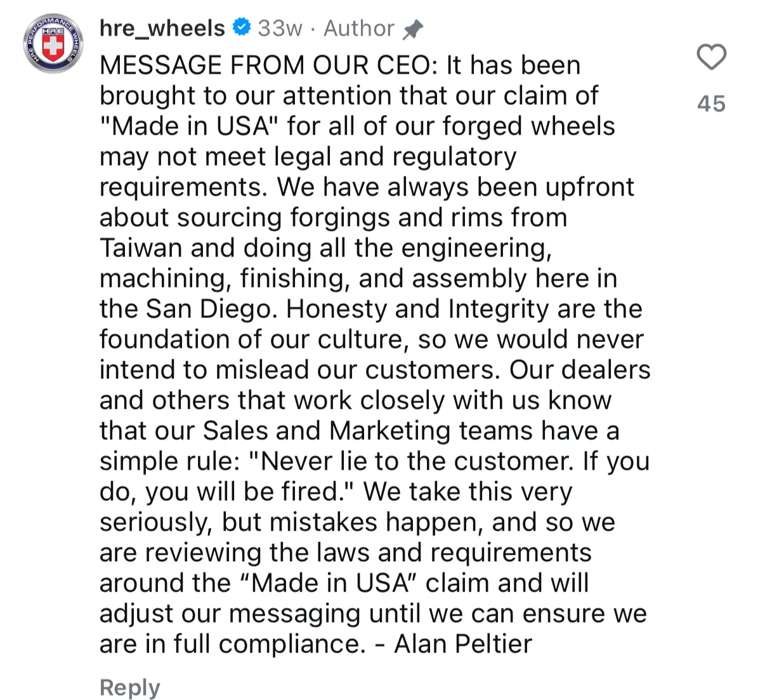Image resolution: width=765 pixels, height=700 pixels.
Task: Open the hre_wheels username link
Action: click(x=162, y=29)
